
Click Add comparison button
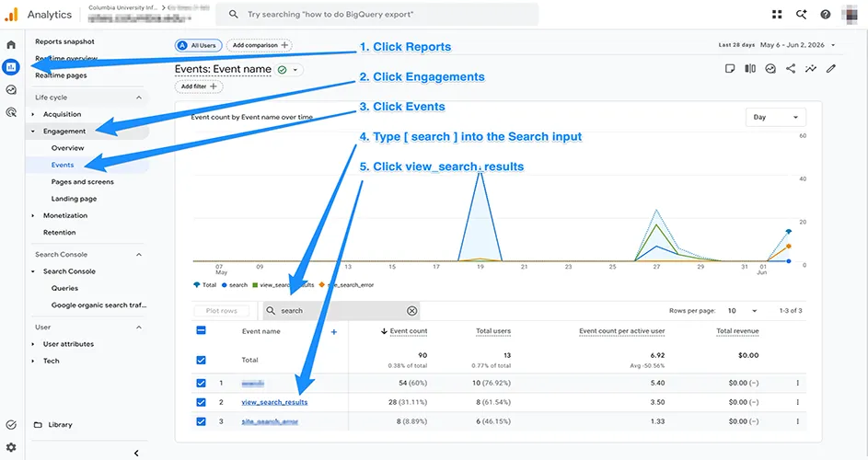(259, 45)
